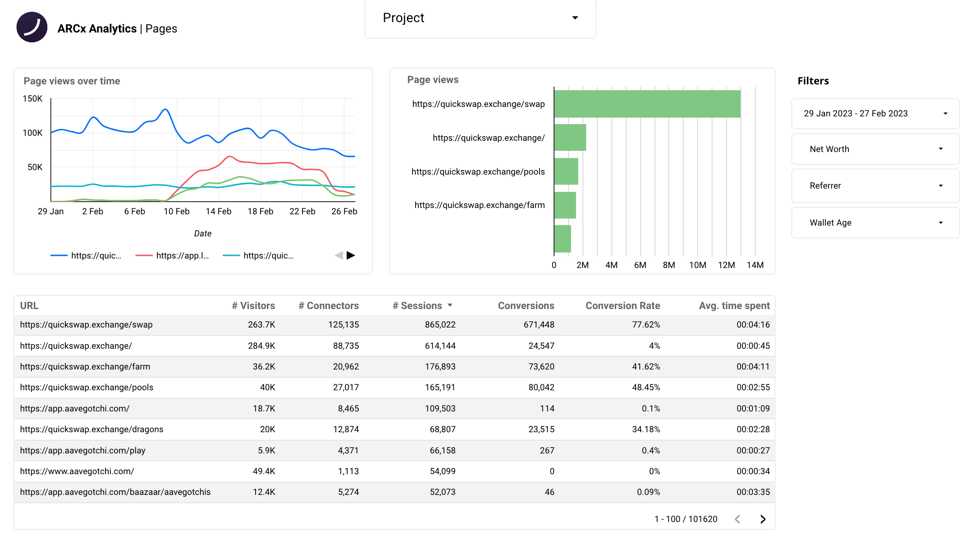Sort table by URL column header
Screen dimensions: 980x545
(29, 305)
